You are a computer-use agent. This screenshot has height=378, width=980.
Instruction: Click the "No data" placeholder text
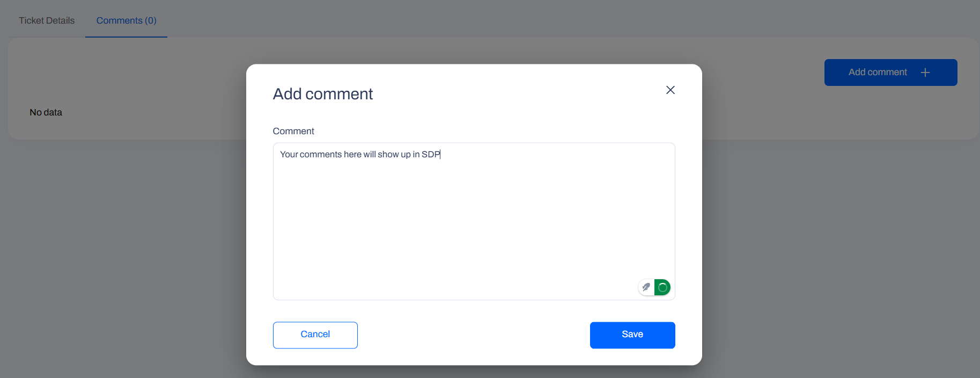(46, 112)
